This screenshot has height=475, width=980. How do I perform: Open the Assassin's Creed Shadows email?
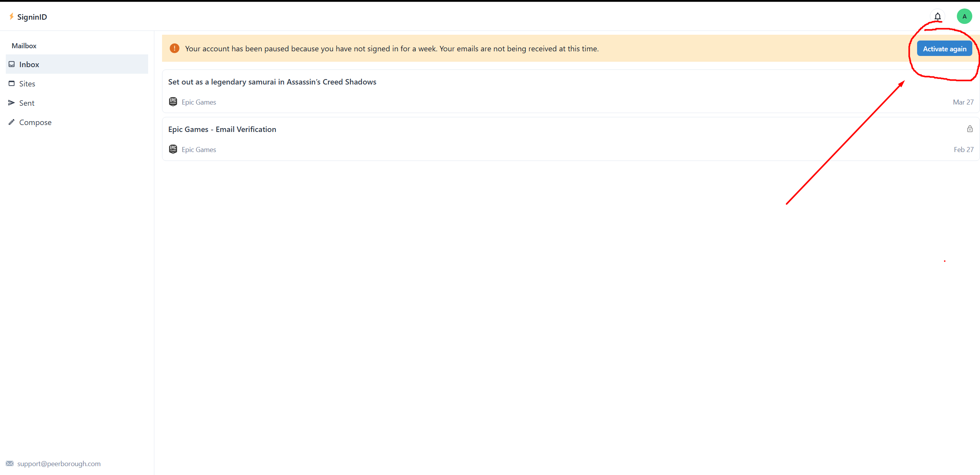click(x=272, y=82)
